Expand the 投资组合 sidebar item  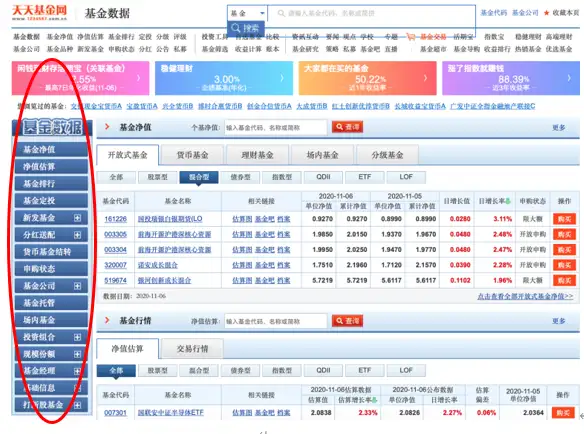(77, 337)
